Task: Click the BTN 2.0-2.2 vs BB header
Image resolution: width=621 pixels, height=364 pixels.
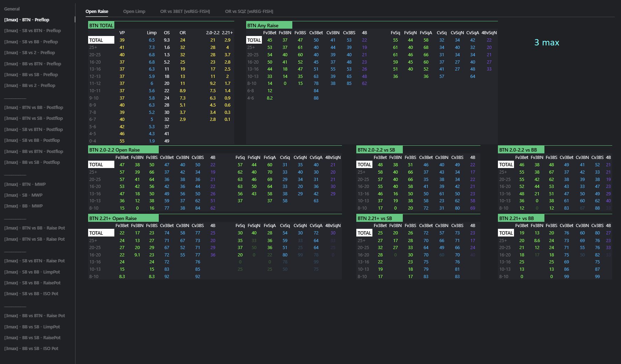Action: coord(518,150)
